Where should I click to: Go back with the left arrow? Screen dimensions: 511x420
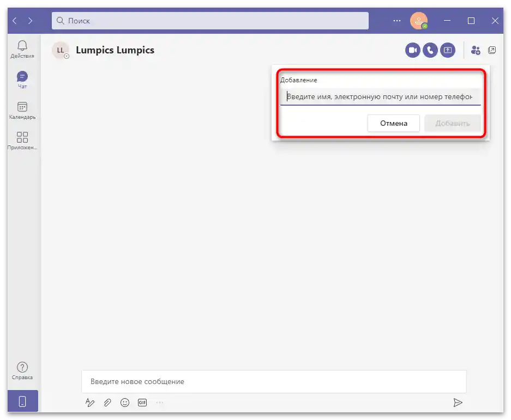[x=15, y=21]
